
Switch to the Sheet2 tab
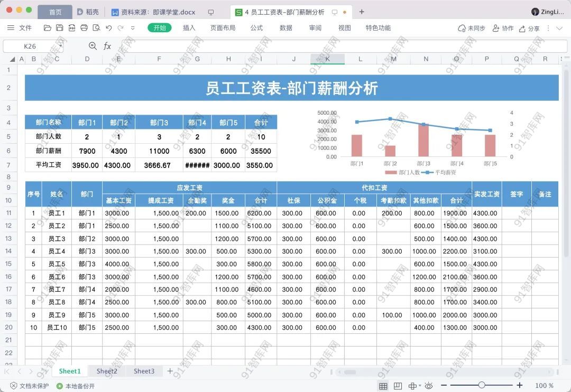click(x=107, y=371)
